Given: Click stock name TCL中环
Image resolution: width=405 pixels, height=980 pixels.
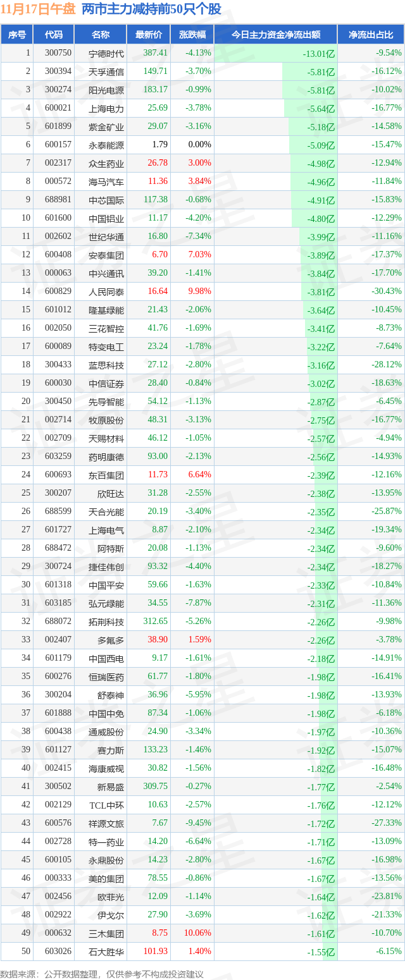Looking at the screenshot, I should 106,805.
